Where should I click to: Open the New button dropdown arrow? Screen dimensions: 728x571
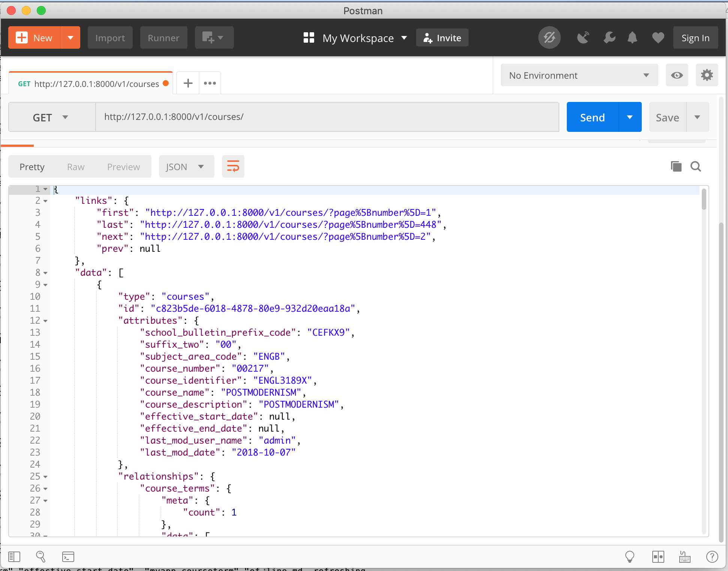tap(70, 38)
